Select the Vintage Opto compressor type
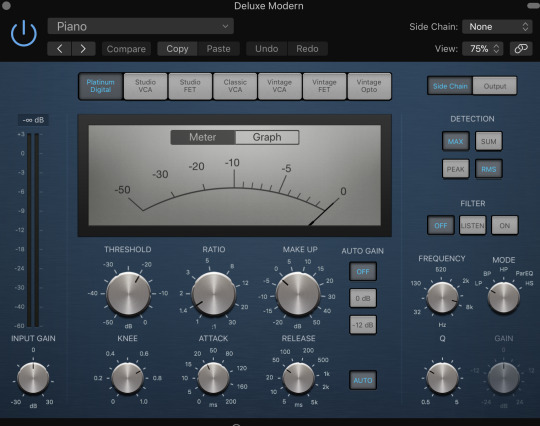The width and height of the screenshot is (540, 426). pyautogui.click(x=369, y=86)
